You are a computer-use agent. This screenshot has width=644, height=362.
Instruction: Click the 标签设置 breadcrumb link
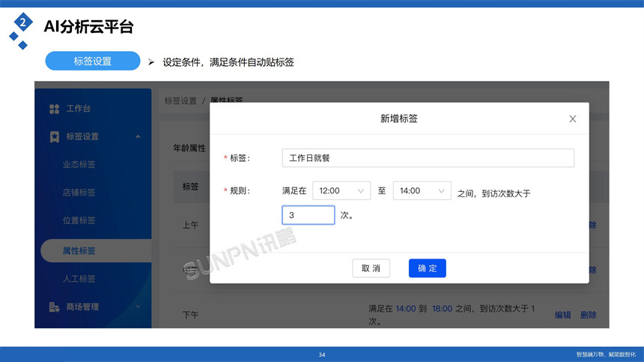pos(180,100)
